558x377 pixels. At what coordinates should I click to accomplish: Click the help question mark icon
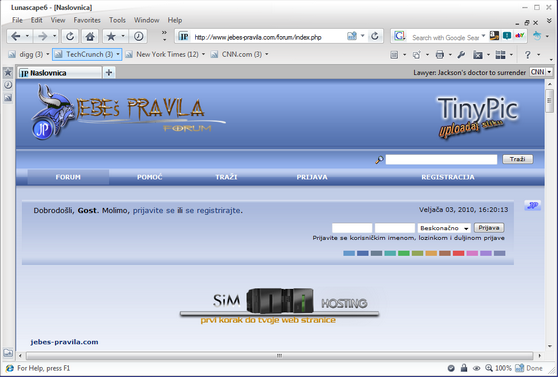[x=527, y=55]
